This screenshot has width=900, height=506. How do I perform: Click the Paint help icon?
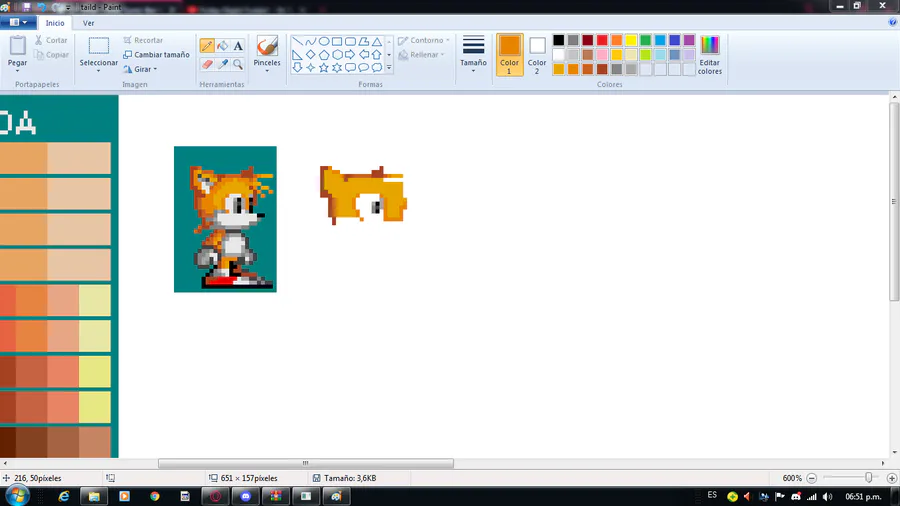(892, 22)
